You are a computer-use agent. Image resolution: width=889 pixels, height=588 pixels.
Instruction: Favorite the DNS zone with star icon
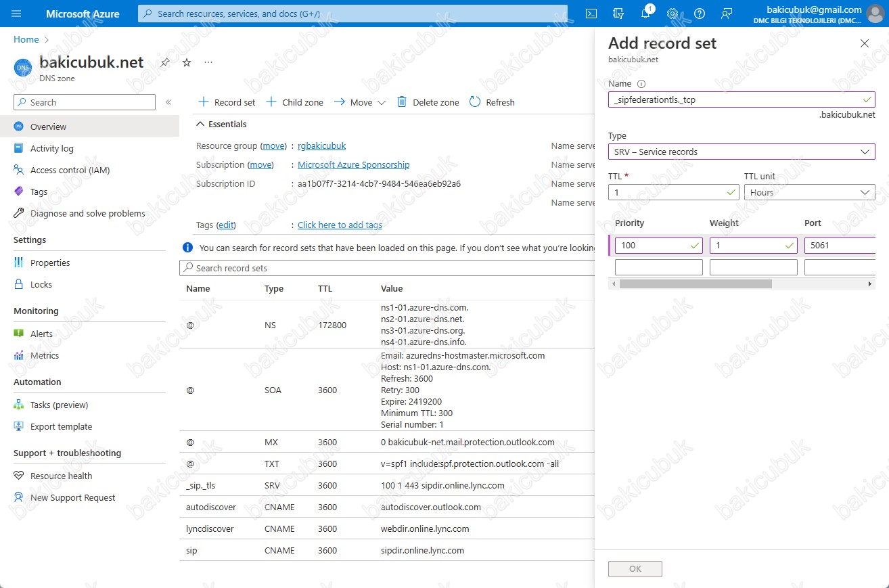[187, 62]
